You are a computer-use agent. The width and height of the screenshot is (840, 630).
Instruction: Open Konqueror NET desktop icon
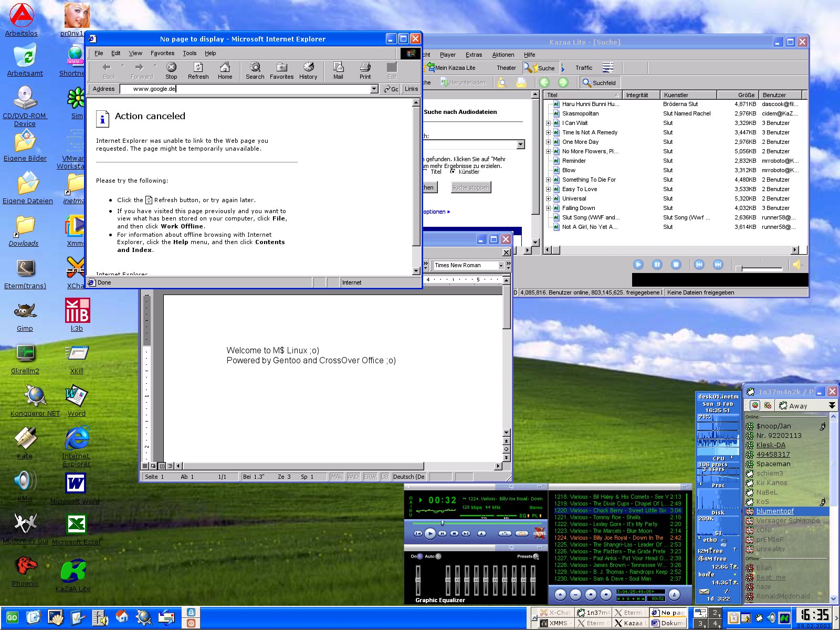click(x=35, y=401)
